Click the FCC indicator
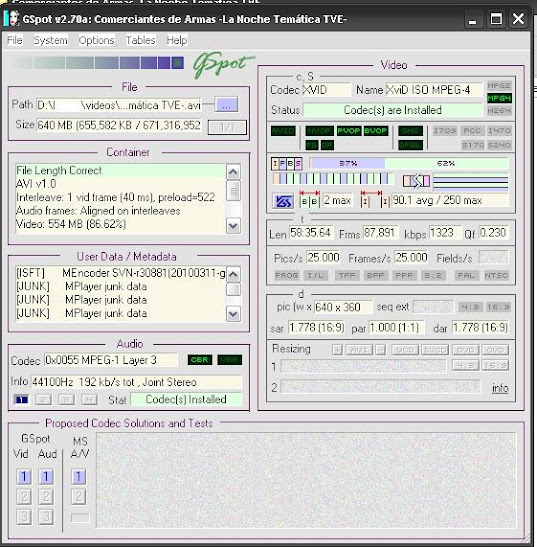The width and height of the screenshot is (537, 547). pyautogui.click(x=472, y=131)
